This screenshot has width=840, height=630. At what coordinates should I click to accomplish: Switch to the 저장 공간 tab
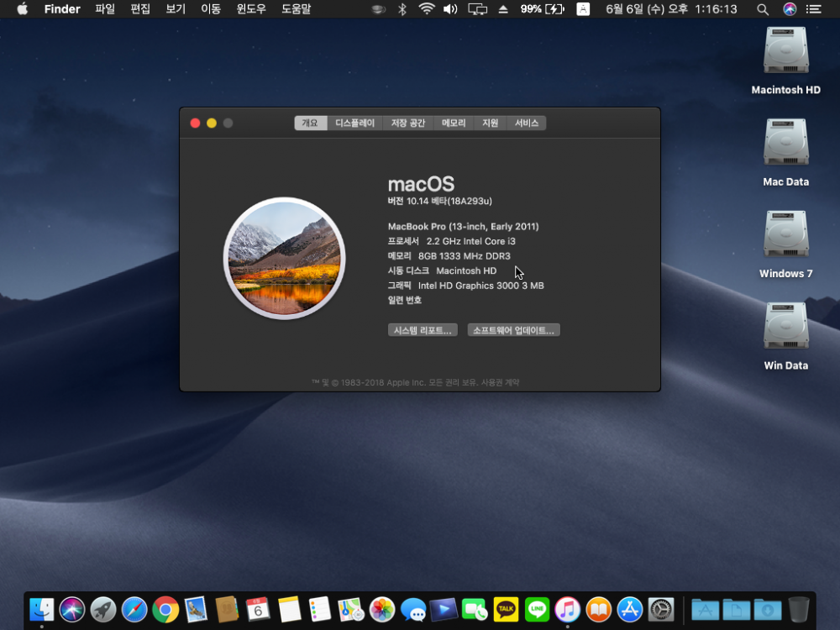407,123
